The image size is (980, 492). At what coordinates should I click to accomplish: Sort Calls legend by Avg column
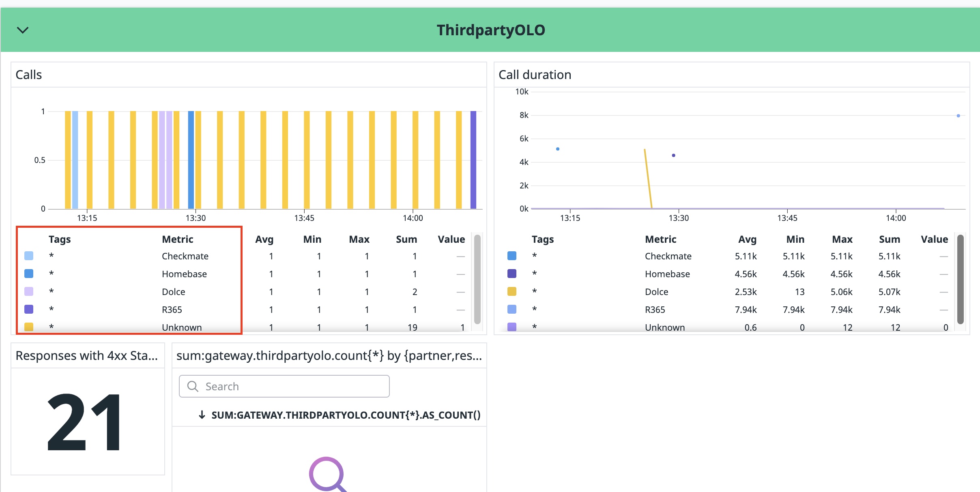(x=264, y=239)
